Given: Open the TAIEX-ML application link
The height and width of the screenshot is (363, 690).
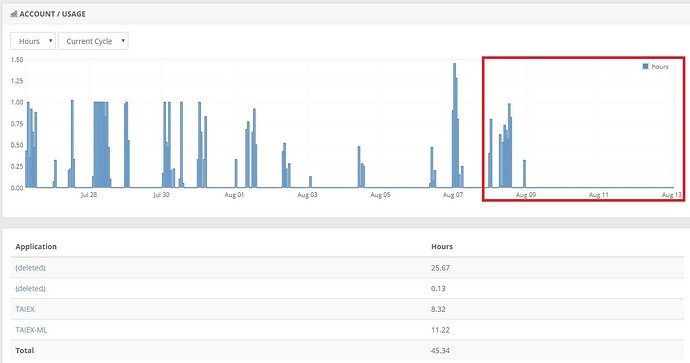Looking at the screenshot, I should click(x=31, y=330).
